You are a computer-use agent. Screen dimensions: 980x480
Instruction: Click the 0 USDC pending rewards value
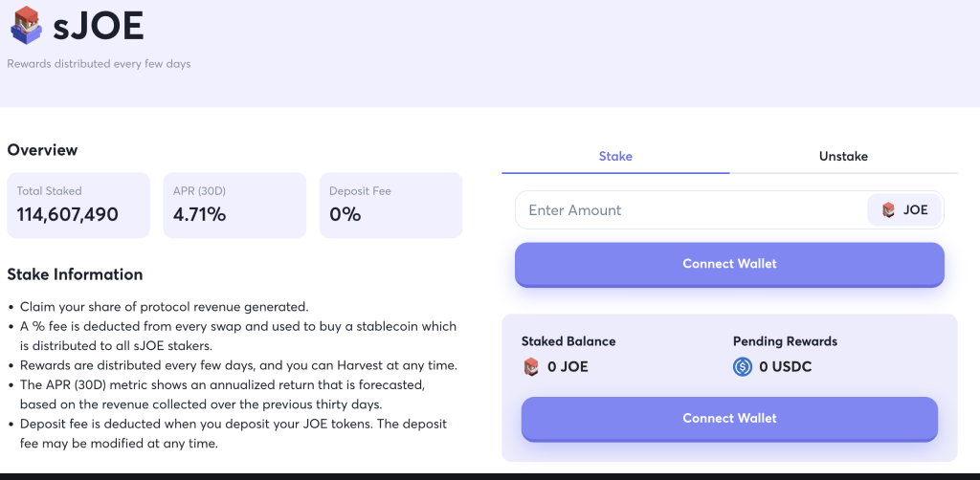(785, 366)
